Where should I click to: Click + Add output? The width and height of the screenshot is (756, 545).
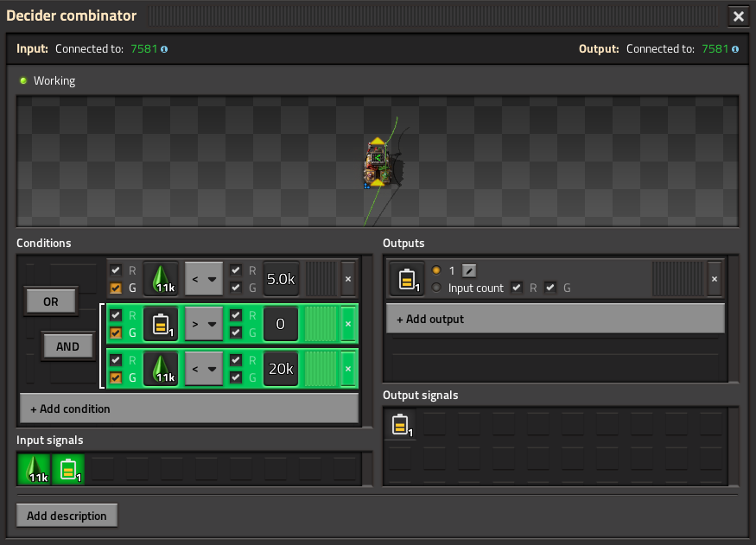pos(556,319)
